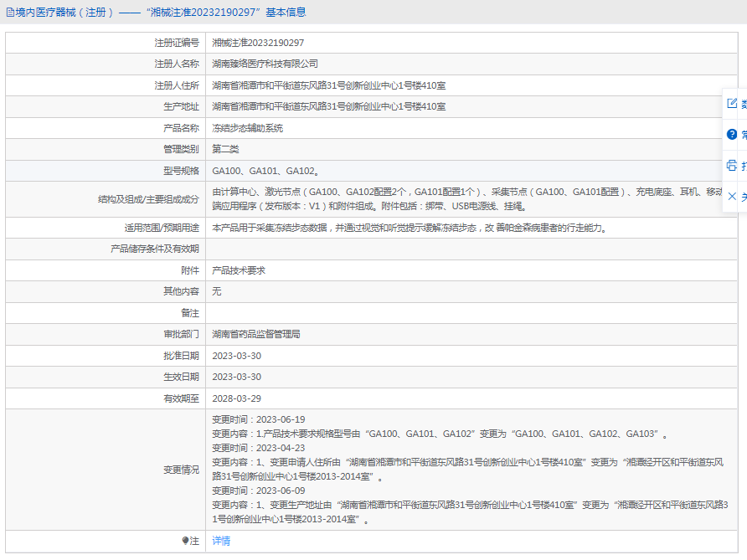747x560 pixels.
Task: Click approval department 湖南省药品监督管理局
Action: point(256,334)
